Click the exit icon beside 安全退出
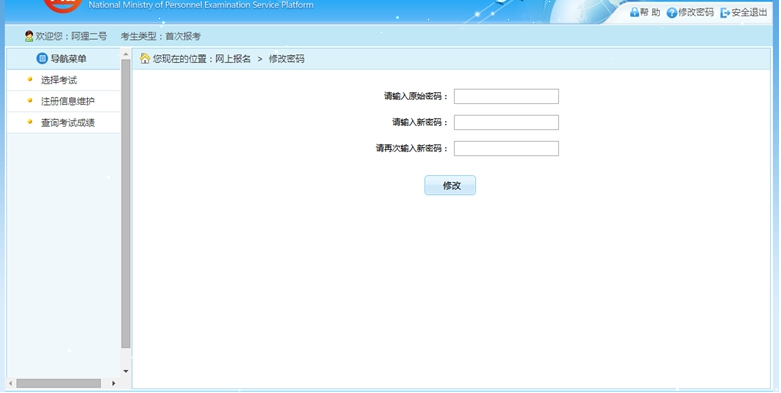Image resolution: width=781 pixels, height=393 pixels. (x=725, y=13)
